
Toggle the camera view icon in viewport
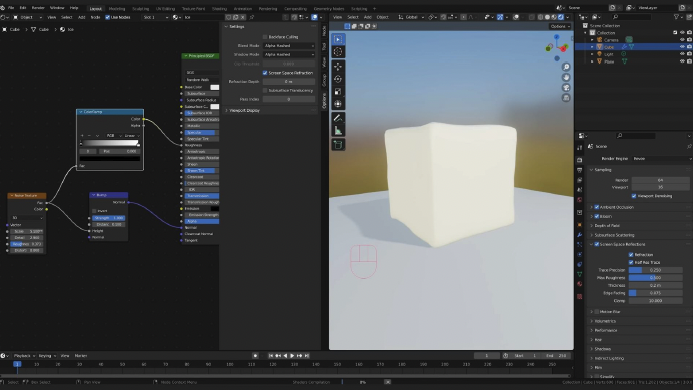click(x=566, y=88)
